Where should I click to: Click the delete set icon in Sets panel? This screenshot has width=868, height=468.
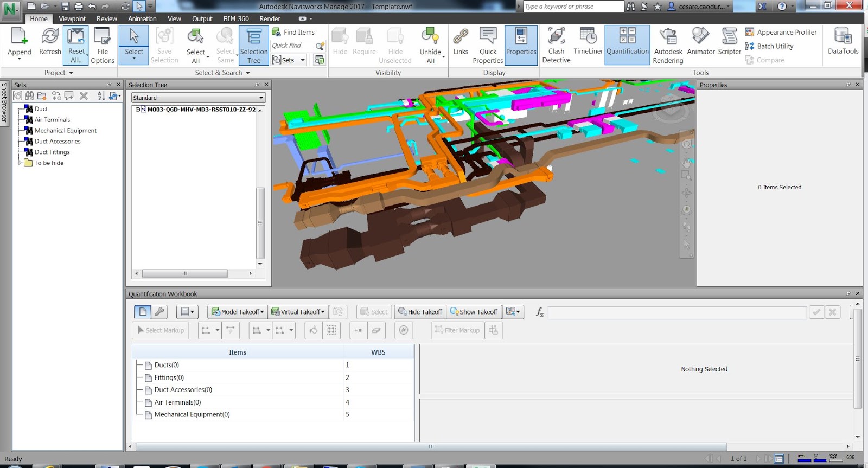pyautogui.click(x=84, y=96)
